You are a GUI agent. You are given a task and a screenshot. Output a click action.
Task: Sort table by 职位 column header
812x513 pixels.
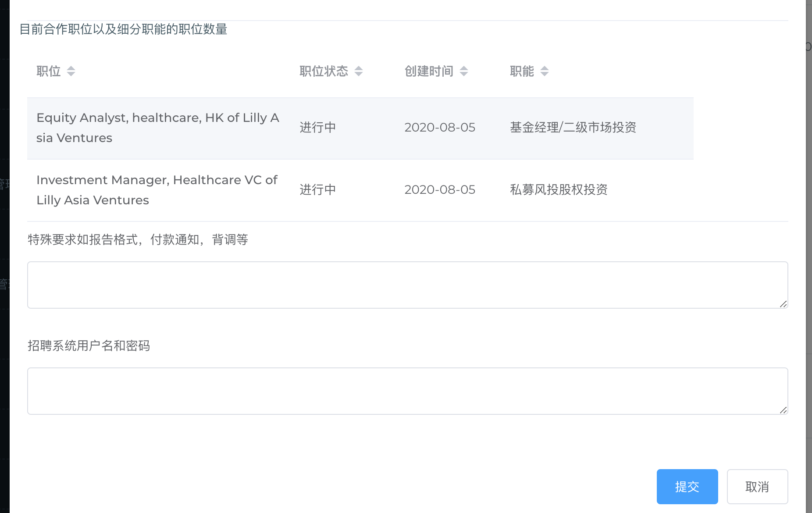coord(49,71)
